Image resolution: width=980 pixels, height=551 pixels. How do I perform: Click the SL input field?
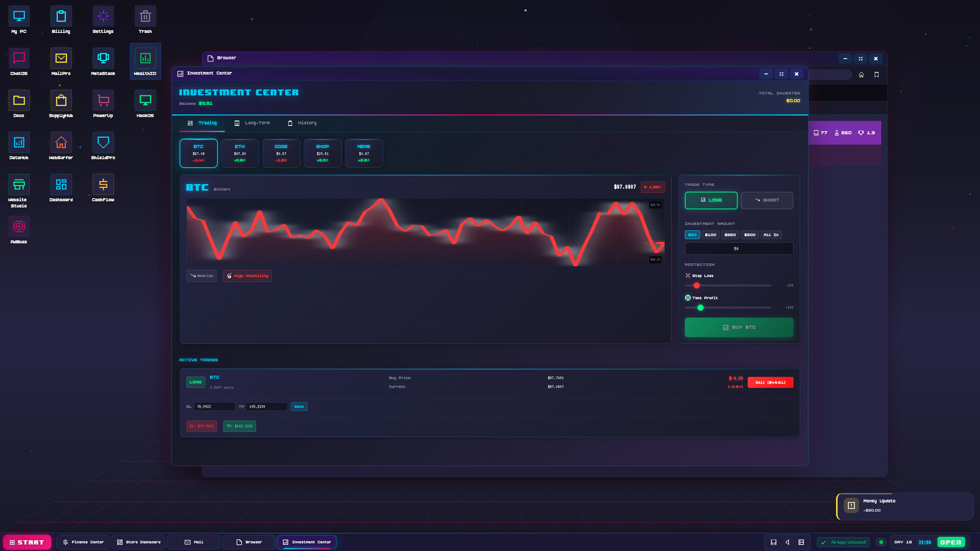click(214, 406)
